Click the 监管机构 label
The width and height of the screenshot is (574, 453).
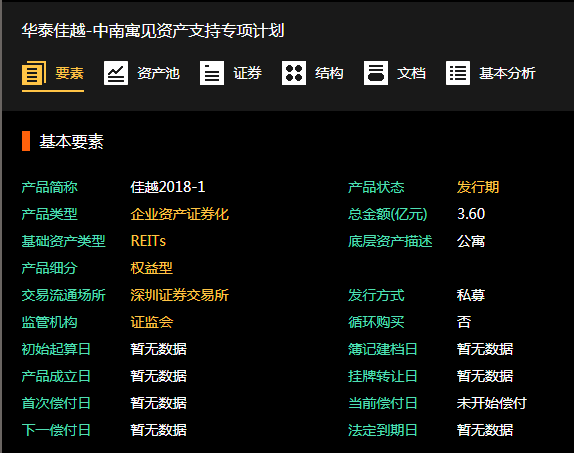tap(49, 322)
